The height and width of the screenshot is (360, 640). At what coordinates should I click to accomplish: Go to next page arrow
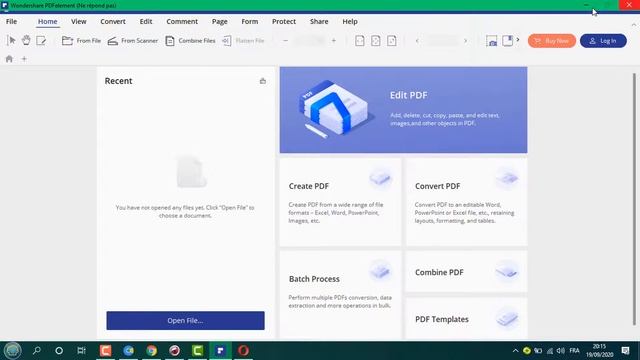tap(465, 40)
